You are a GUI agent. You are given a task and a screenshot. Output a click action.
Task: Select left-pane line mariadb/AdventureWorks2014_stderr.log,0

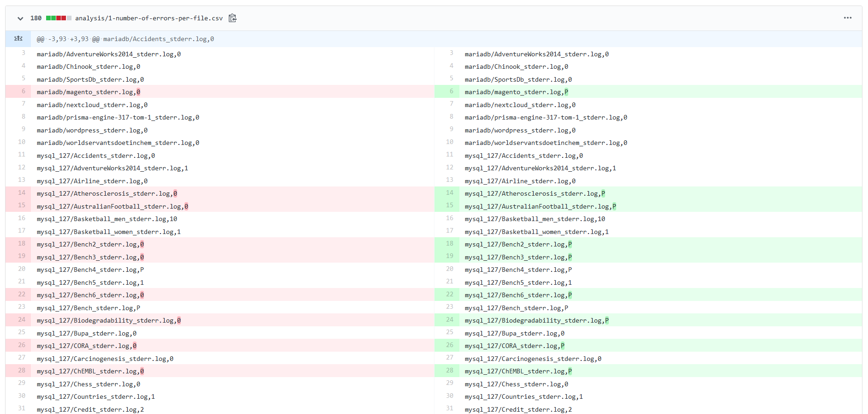[109, 54]
